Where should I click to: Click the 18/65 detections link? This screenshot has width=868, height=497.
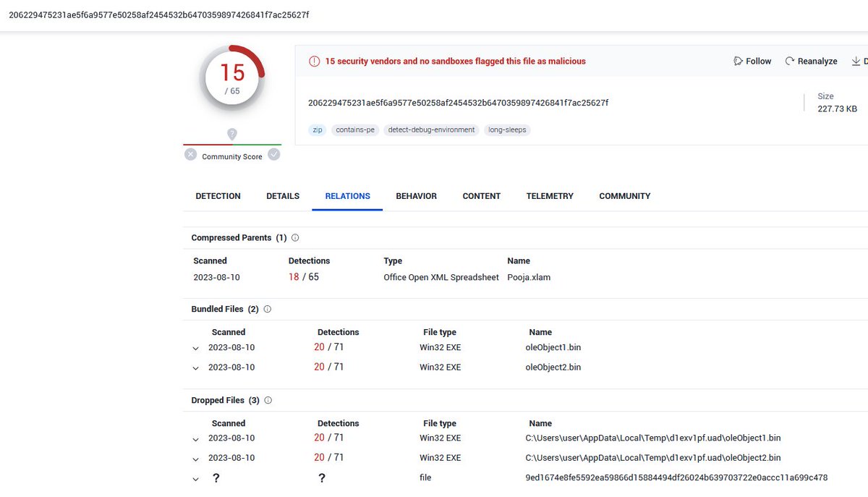pyautogui.click(x=303, y=277)
